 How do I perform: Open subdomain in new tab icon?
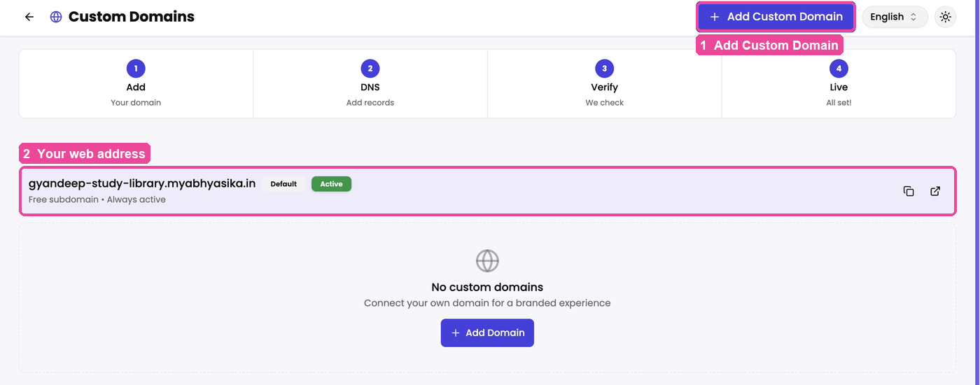click(x=935, y=191)
